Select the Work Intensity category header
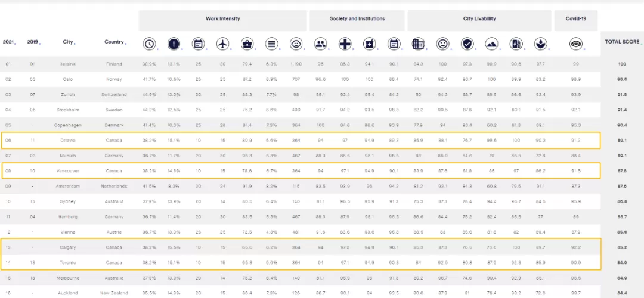 pos(222,20)
